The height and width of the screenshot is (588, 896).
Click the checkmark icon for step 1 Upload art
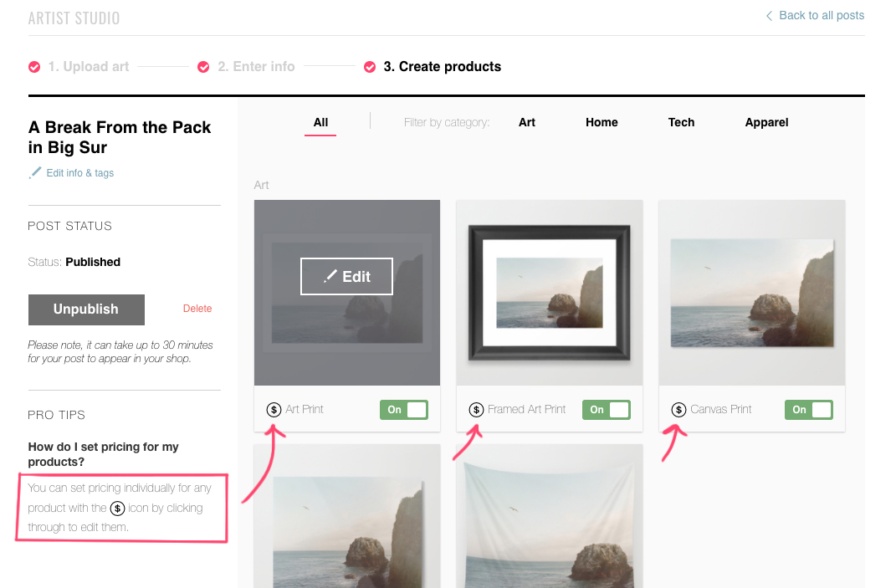pos(34,67)
